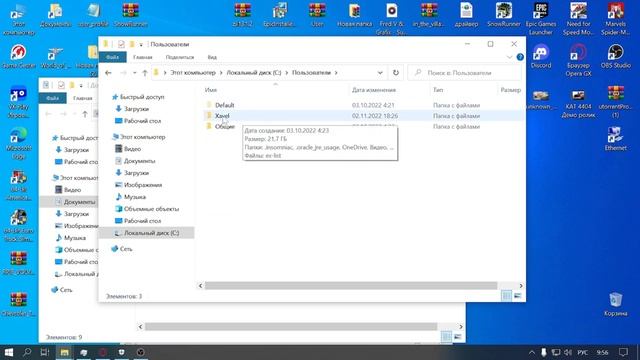The image size is (640, 360).
Task: Click the Refresh button in address bar
Action: pyautogui.click(x=396, y=73)
